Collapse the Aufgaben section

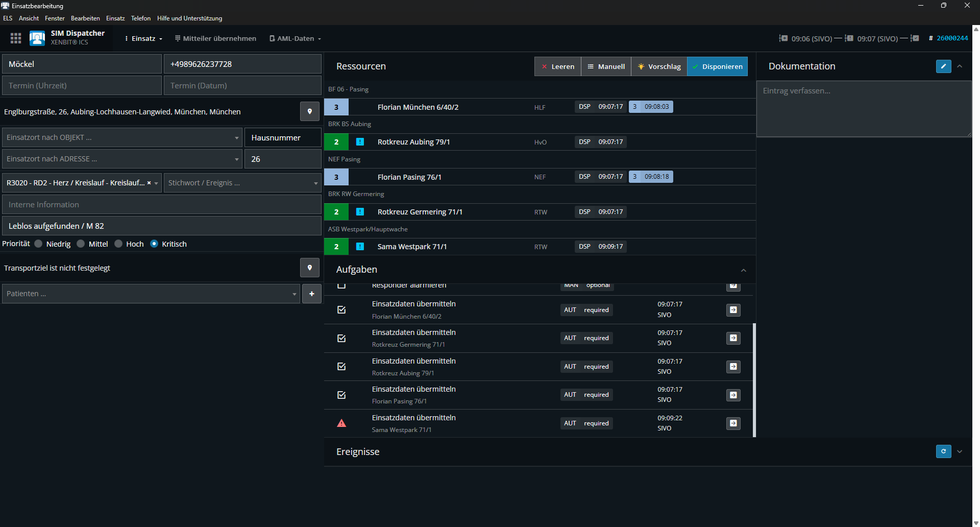pyautogui.click(x=743, y=270)
